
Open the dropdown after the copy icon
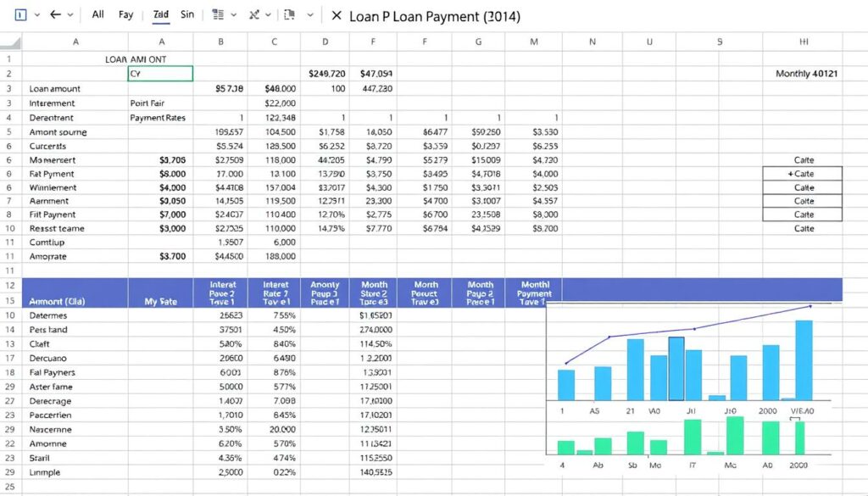point(310,15)
